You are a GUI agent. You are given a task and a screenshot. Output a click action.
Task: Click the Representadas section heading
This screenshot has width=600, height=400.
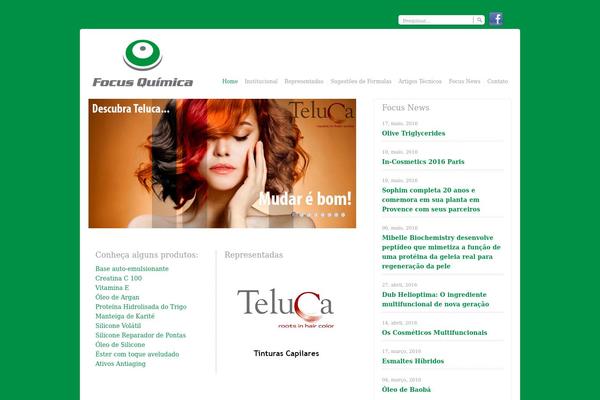pos(254,255)
